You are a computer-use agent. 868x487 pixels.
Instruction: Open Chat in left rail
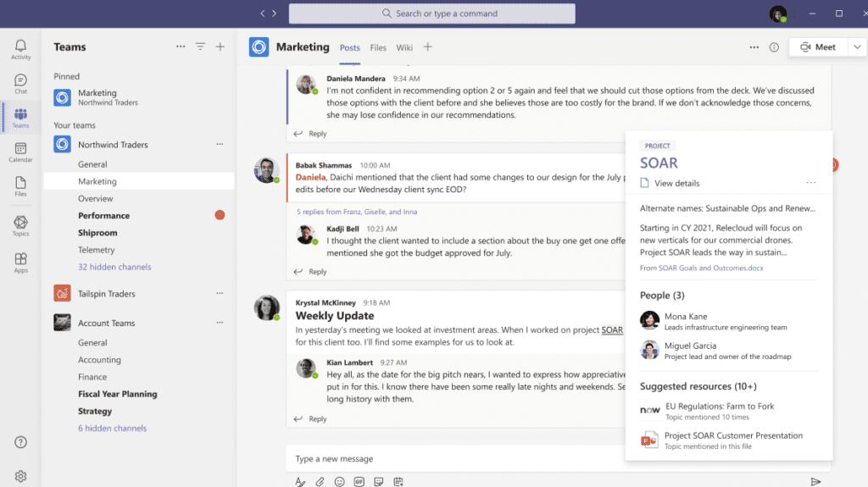[20, 84]
